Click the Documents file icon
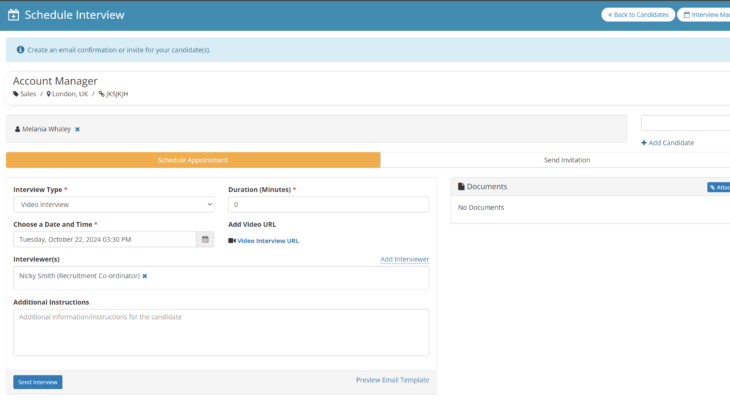This screenshot has width=730, height=420. [461, 187]
